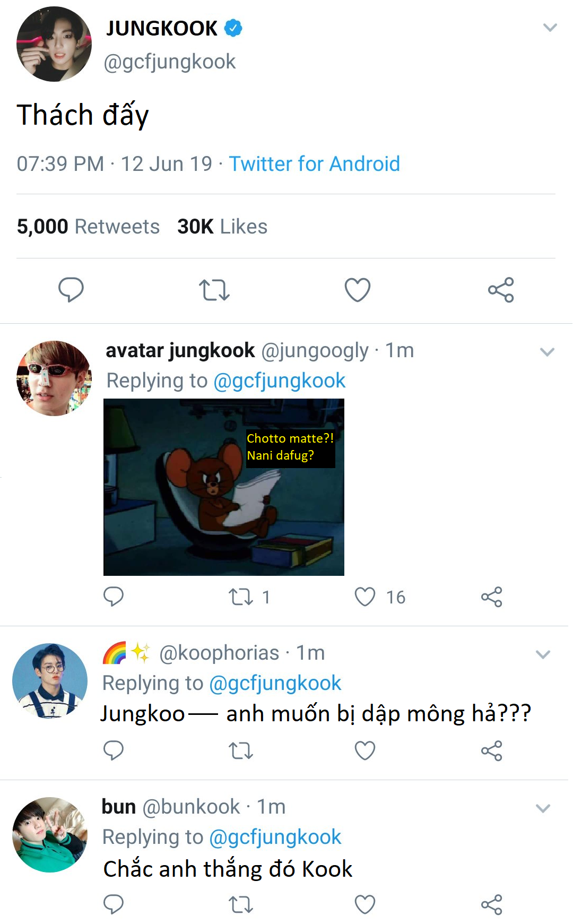
Task: Open options chevron on the main tweet
Action: pyautogui.click(x=550, y=28)
